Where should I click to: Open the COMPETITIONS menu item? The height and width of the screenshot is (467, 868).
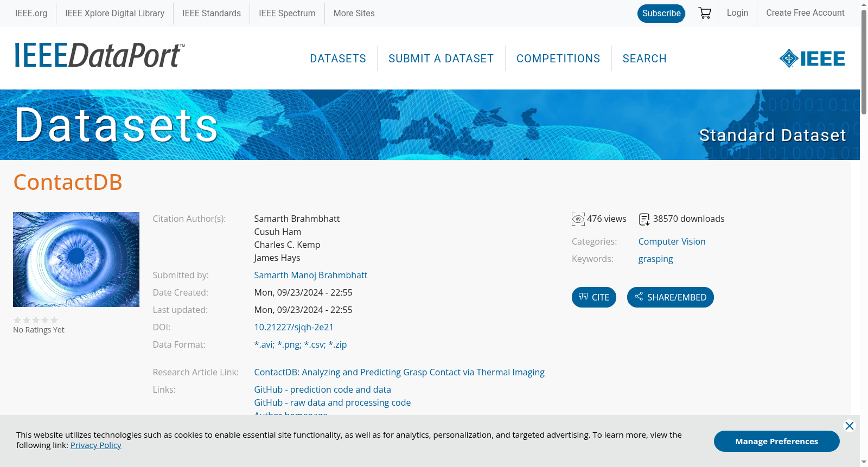click(558, 59)
